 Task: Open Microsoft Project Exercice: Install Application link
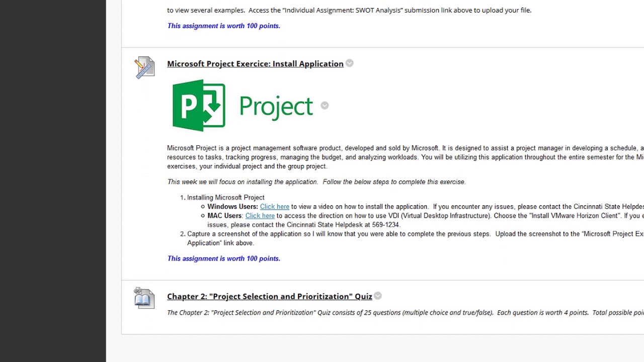[255, 64]
